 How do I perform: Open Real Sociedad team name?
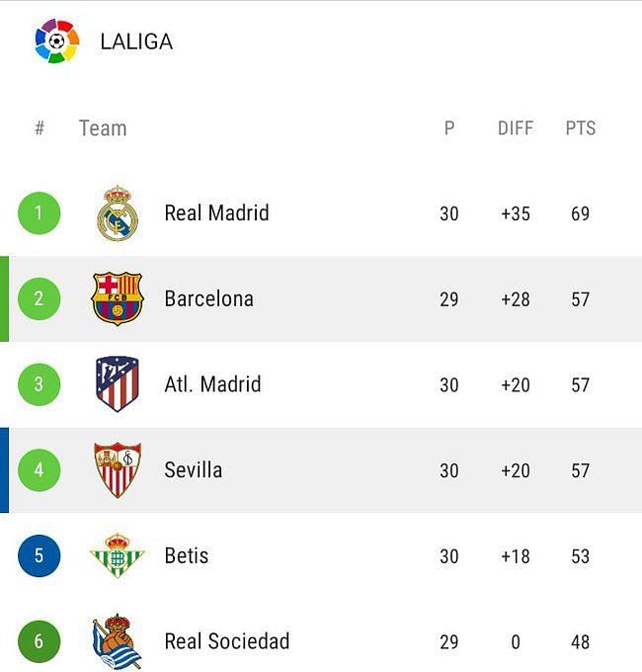(227, 641)
